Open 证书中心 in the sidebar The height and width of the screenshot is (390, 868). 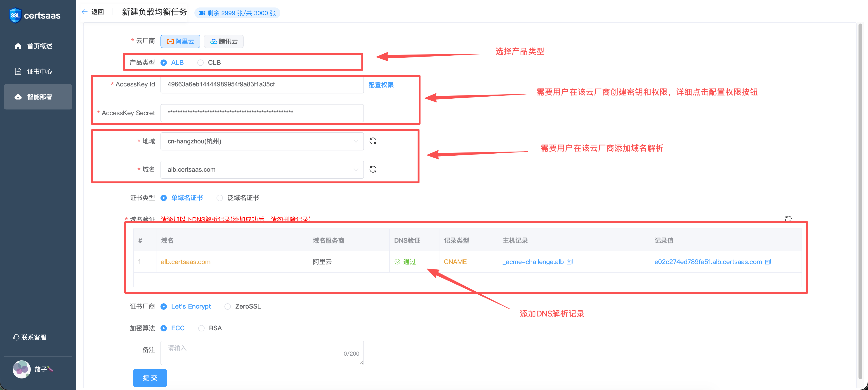point(38,71)
